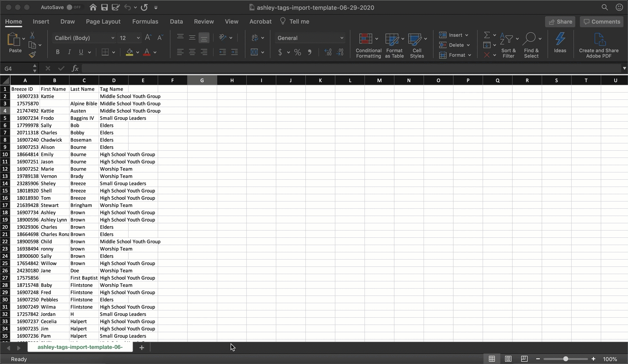Image resolution: width=628 pixels, height=364 pixels.
Task: Click the percent style icon
Action: pyautogui.click(x=297, y=52)
